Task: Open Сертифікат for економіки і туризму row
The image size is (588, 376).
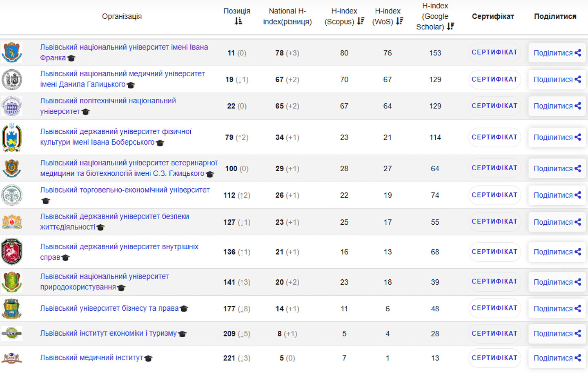Action: pos(494,334)
